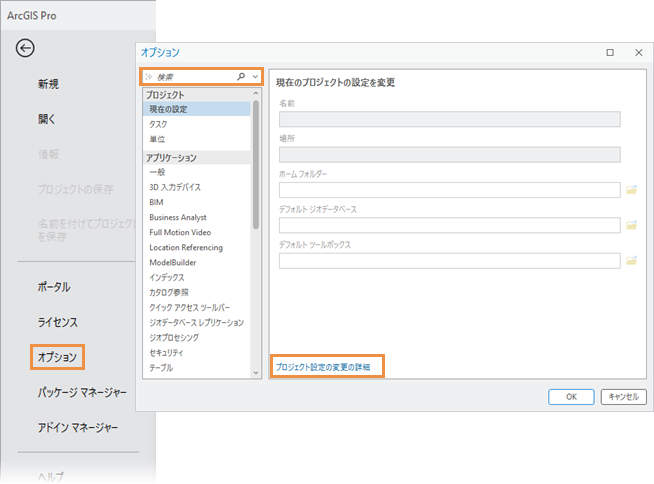The image size is (654, 484).
Task: Browse for ホーム フォルダー folder icon
Action: pos(631,190)
